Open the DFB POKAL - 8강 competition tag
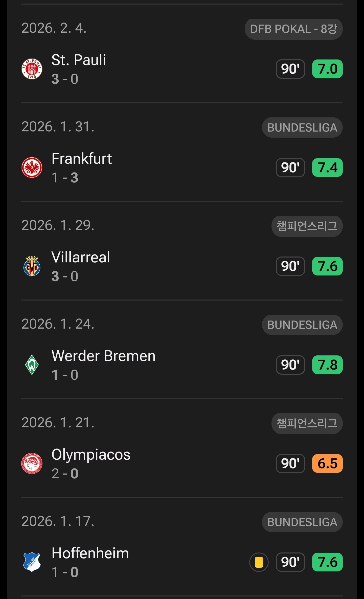 coord(293,29)
